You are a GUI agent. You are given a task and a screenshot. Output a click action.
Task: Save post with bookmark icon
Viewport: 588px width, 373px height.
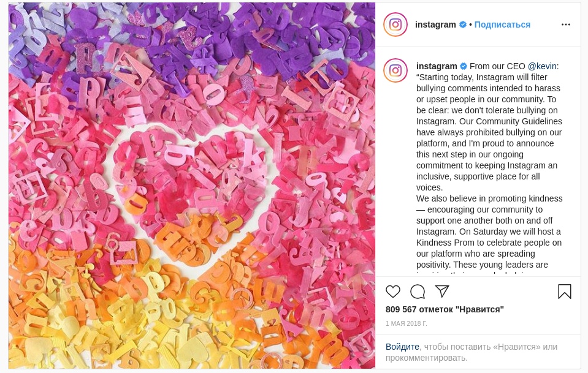[564, 292]
